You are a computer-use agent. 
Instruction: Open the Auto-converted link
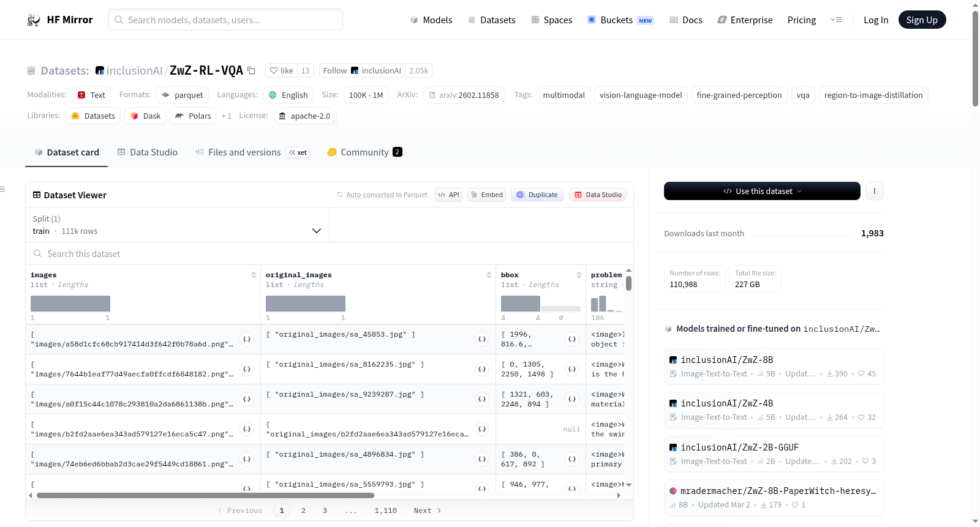tap(370, 195)
